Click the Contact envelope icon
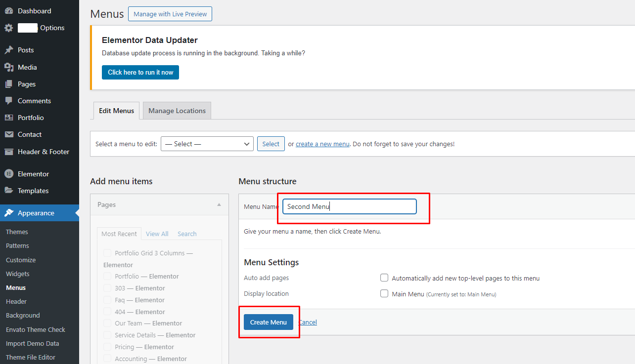Image resolution: width=635 pixels, height=364 pixels. [9, 134]
